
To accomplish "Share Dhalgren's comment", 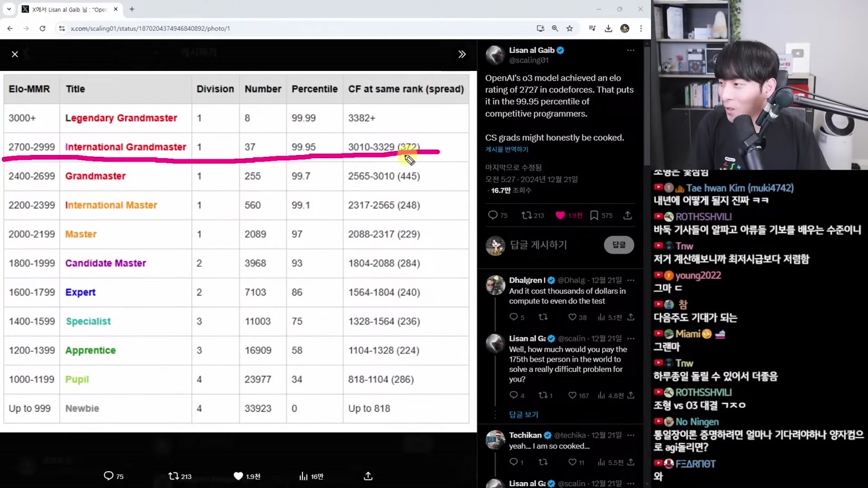I will tap(630, 317).
